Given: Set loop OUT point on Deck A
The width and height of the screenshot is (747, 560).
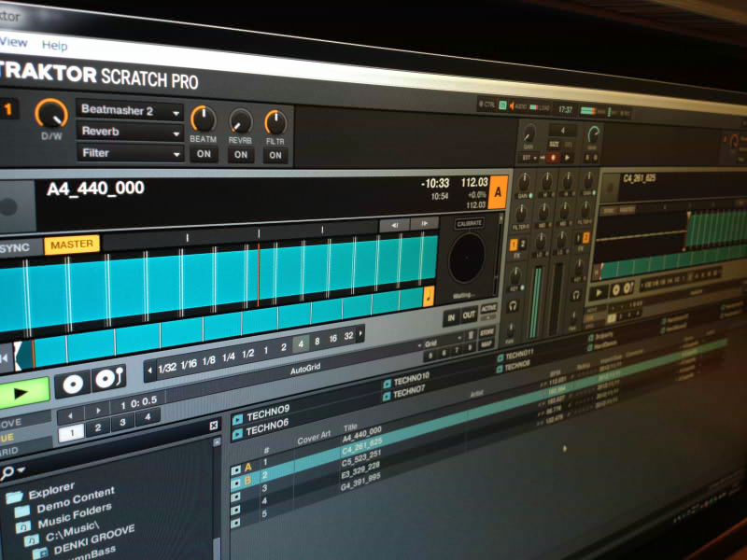Looking at the screenshot, I should 469,315.
